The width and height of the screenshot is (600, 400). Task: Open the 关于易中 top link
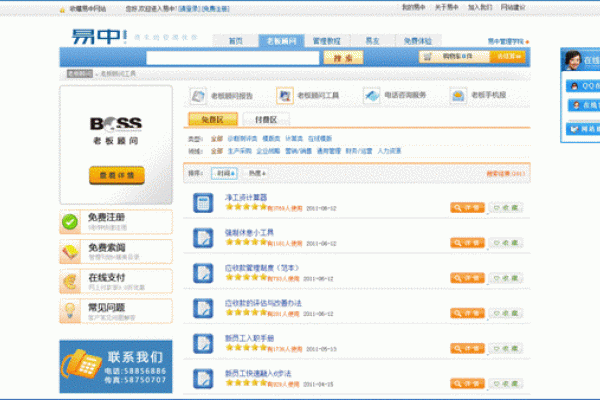pos(447,7)
